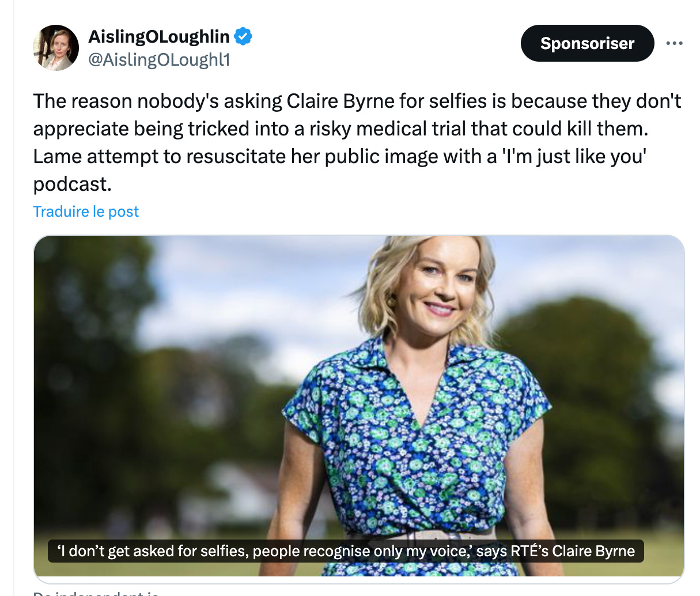
Task: Click the Sponsoriser button
Action: pos(587,43)
